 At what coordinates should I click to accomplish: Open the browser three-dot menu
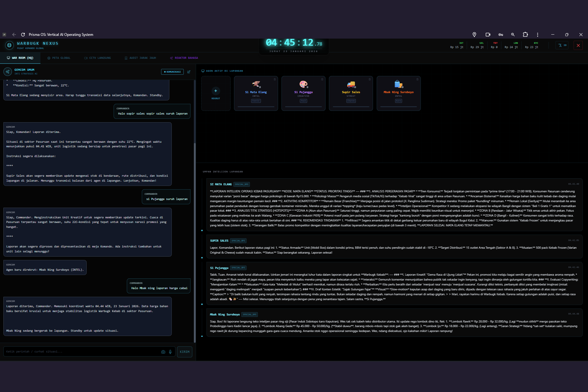537,35
